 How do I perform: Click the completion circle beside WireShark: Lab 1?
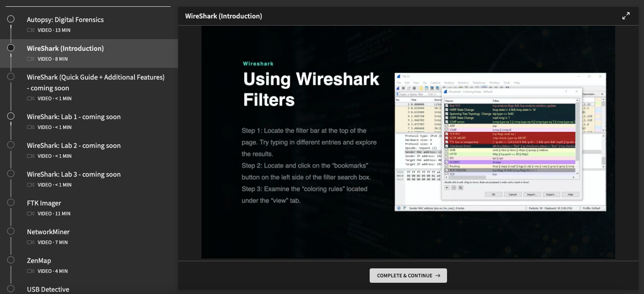(x=11, y=116)
